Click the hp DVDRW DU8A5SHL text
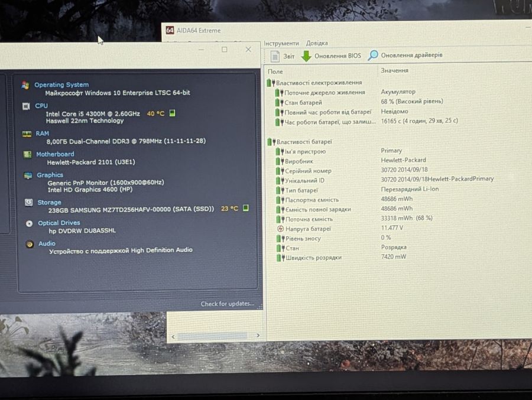This screenshot has width=532, height=400. coord(82,230)
